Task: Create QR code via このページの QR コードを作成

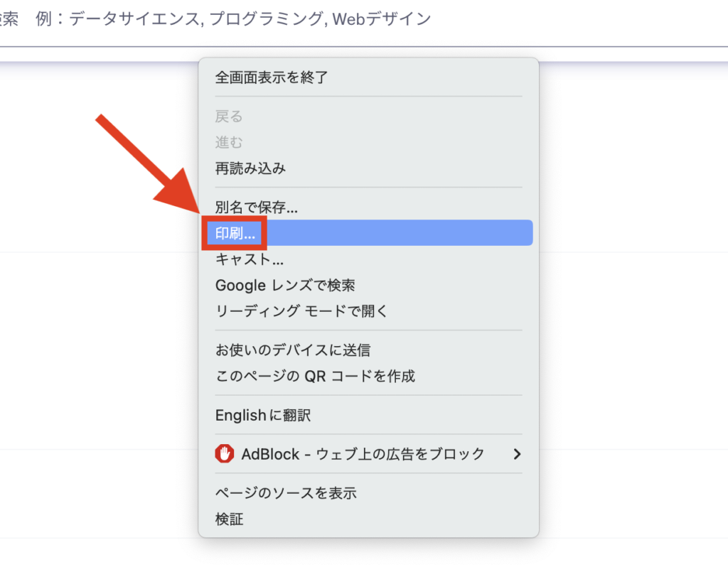Action: [x=315, y=376]
